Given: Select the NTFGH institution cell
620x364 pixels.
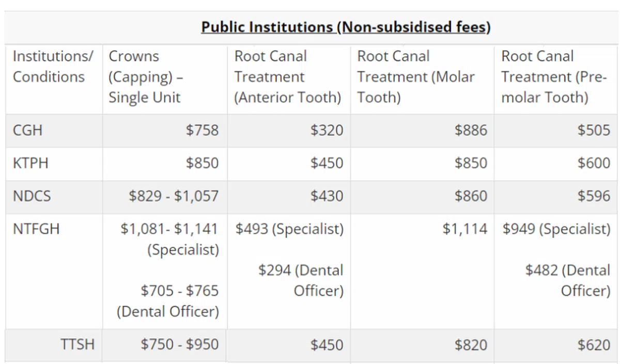Looking at the screenshot, I should click(36, 229).
